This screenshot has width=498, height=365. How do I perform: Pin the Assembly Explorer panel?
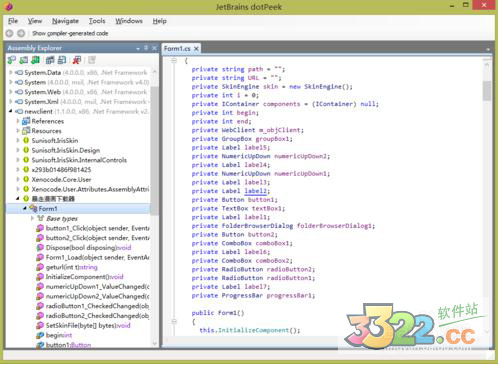coord(146,48)
